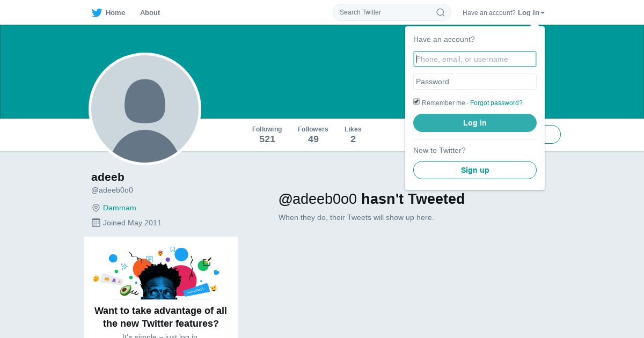View the Following 521 count

[x=267, y=135]
